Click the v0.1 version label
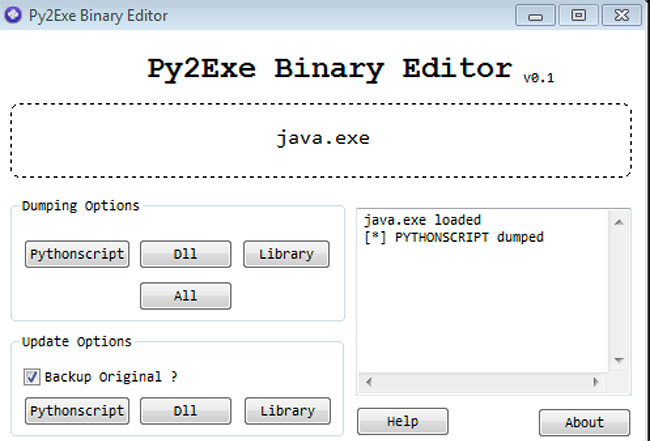650x441 pixels. click(538, 78)
